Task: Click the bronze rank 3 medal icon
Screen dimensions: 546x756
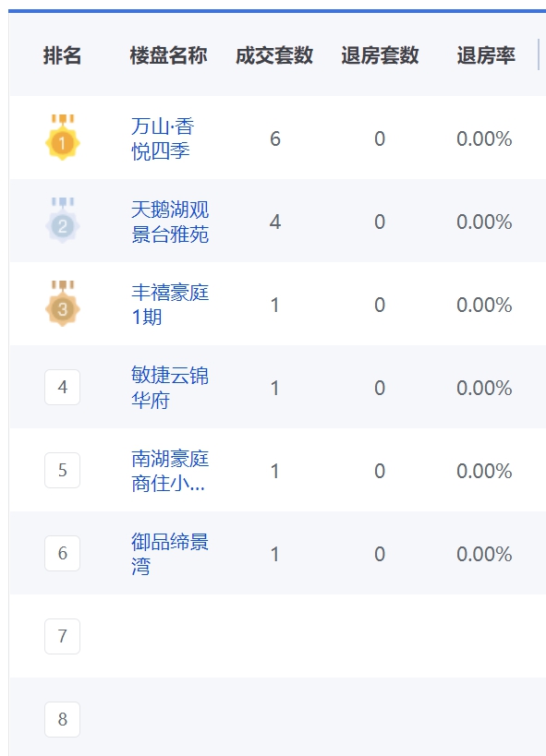Action: pos(63,304)
